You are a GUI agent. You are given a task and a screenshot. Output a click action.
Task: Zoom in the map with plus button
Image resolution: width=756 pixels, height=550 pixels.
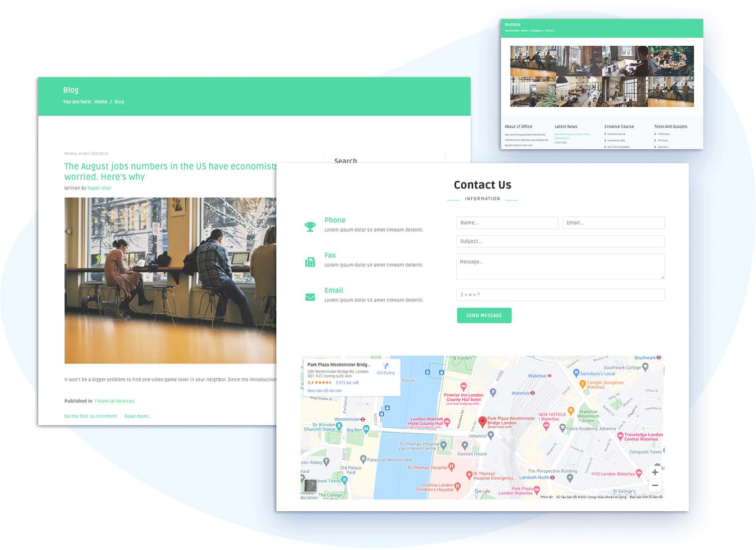point(655,472)
